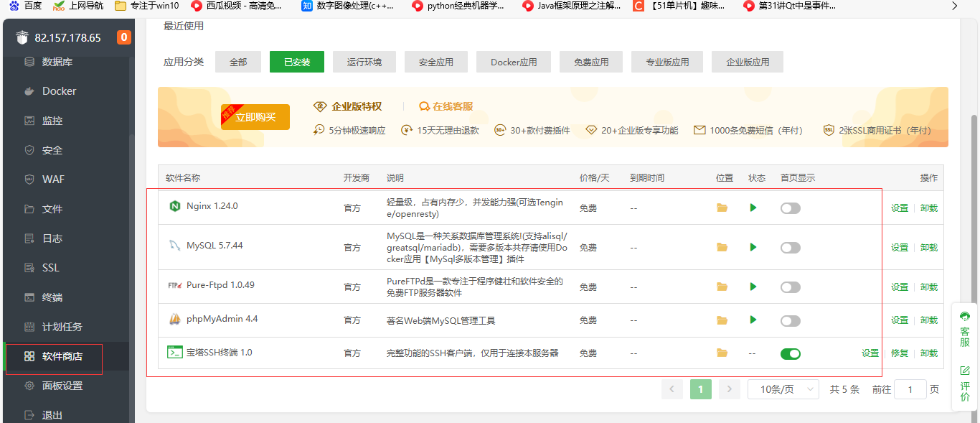This screenshot has width=980, height=423.
Task: Open the 10条/页 page size dropdown
Action: pos(783,389)
